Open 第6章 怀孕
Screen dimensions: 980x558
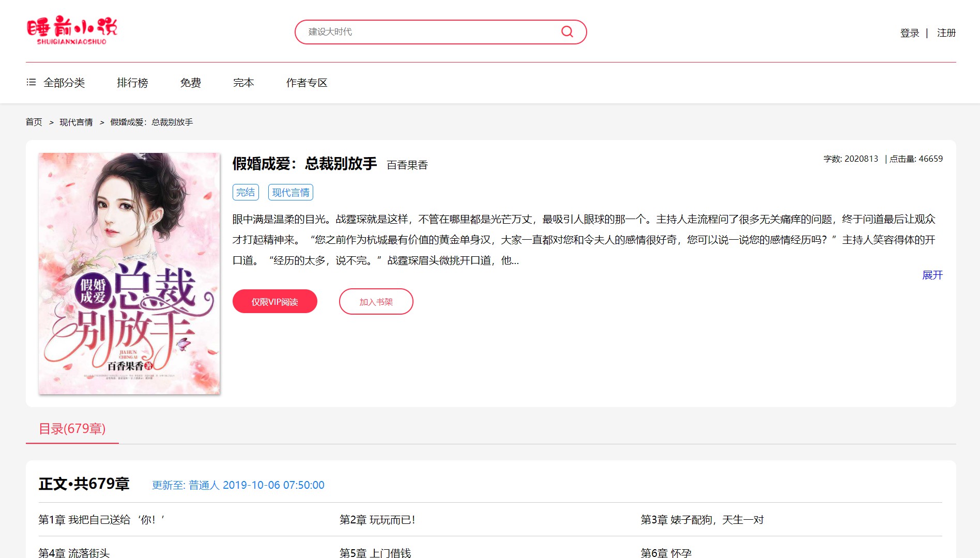(666, 552)
